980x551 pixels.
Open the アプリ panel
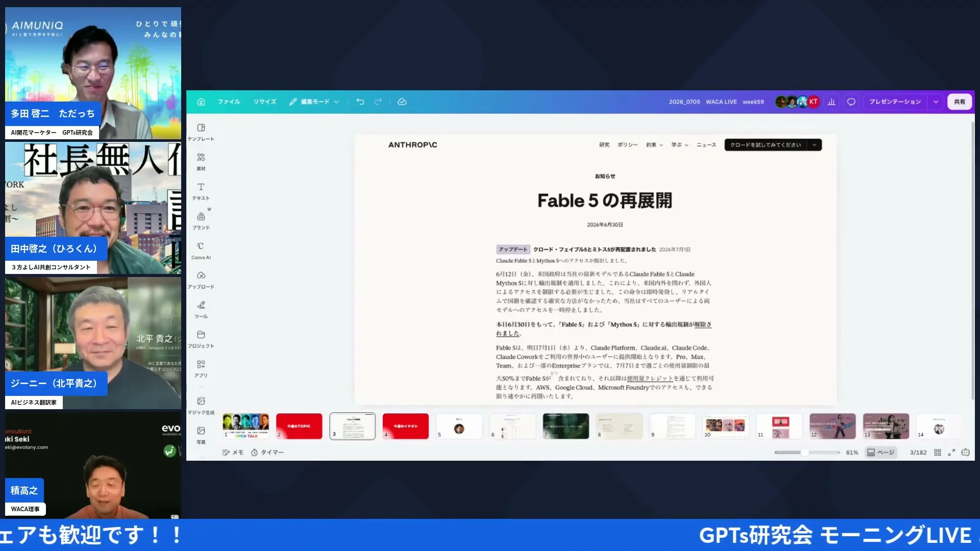point(201,368)
